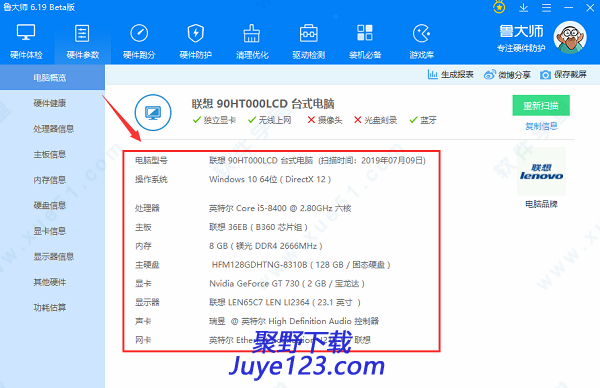Screen dimensions: 600x388
Task: Click the 无线上网 feature label
Action: point(275,120)
